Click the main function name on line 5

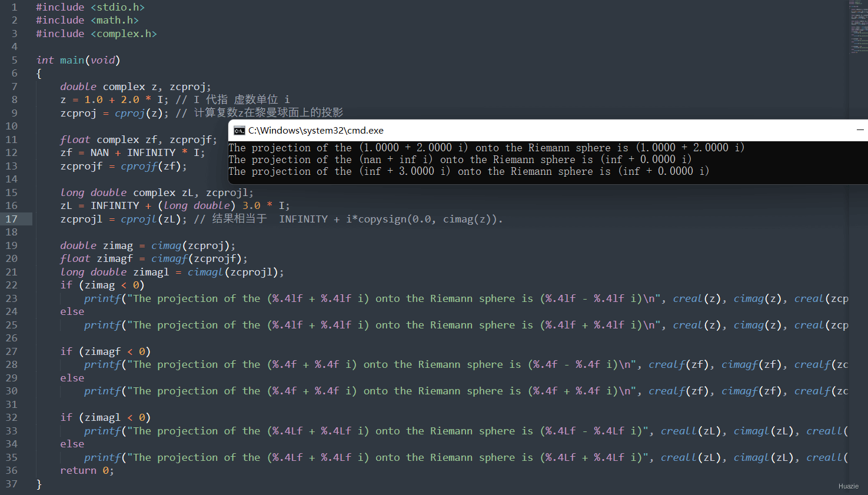point(72,60)
